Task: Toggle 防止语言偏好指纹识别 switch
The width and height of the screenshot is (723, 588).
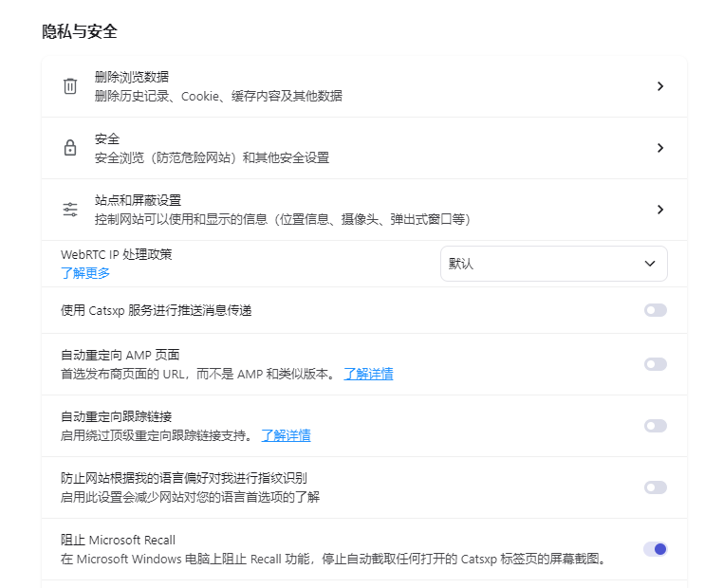Action: coord(655,487)
